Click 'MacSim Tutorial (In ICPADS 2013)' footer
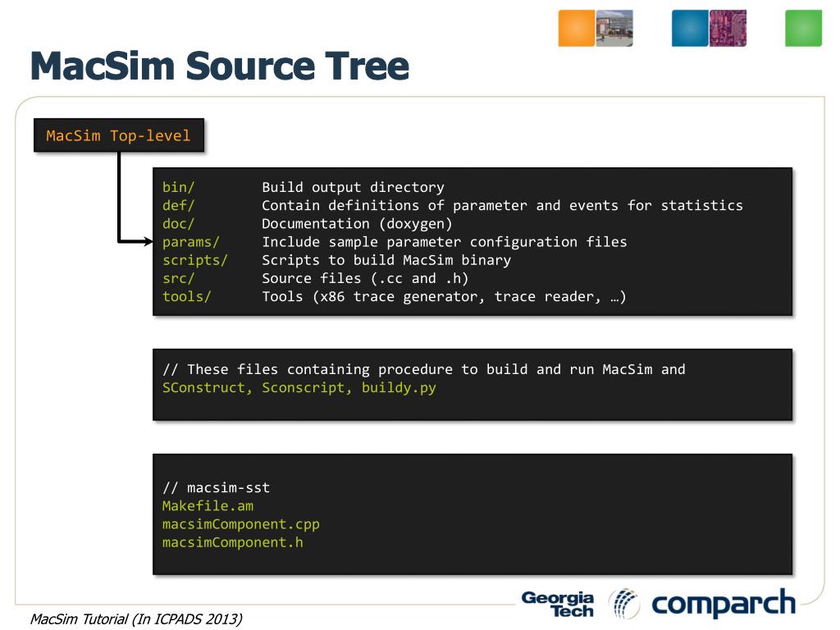840x630 pixels. pos(136,619)
